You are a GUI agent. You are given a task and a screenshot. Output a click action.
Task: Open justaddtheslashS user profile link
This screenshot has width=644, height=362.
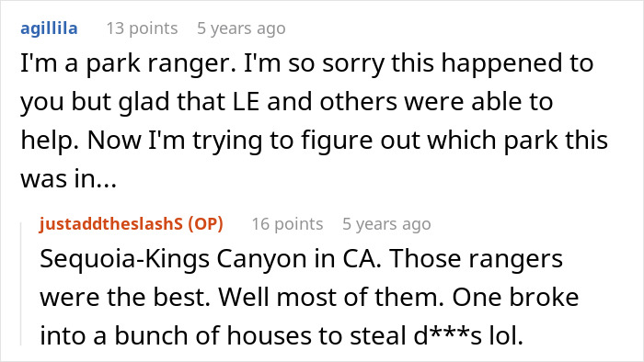[111, 224]
